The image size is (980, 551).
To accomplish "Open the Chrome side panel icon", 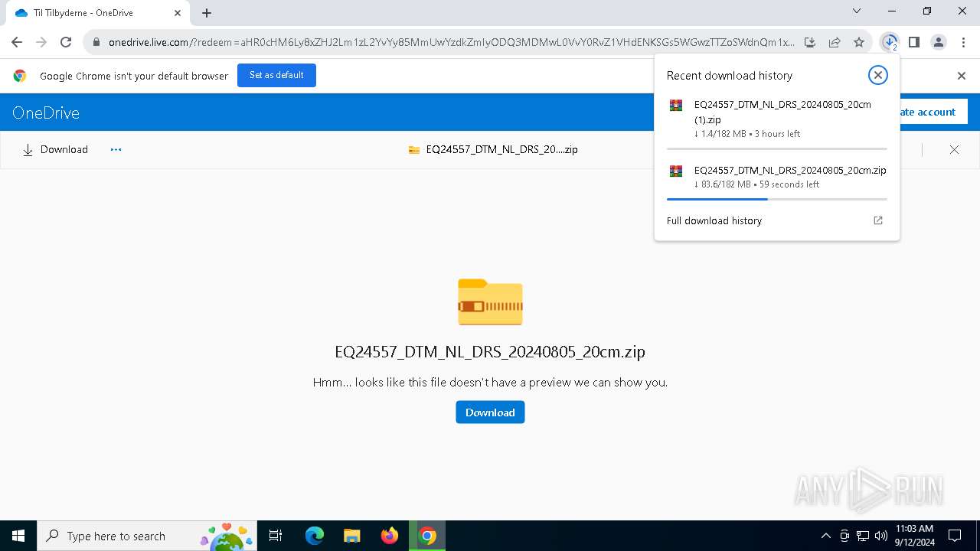I will click(x=914, y=42).
